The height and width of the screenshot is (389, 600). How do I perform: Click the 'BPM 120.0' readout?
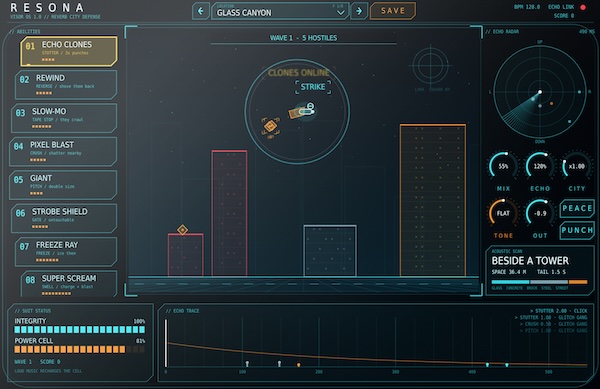[527, 7]
